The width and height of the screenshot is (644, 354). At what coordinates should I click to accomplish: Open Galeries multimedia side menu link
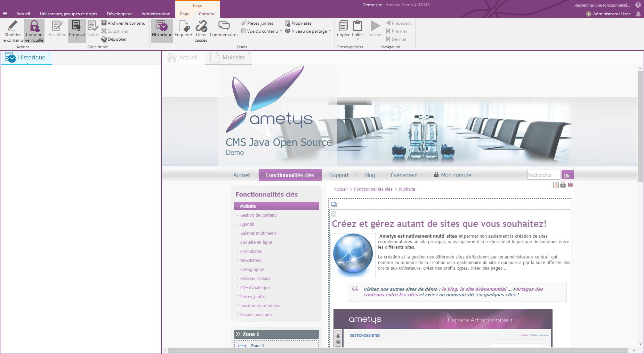tap(258, 233)
